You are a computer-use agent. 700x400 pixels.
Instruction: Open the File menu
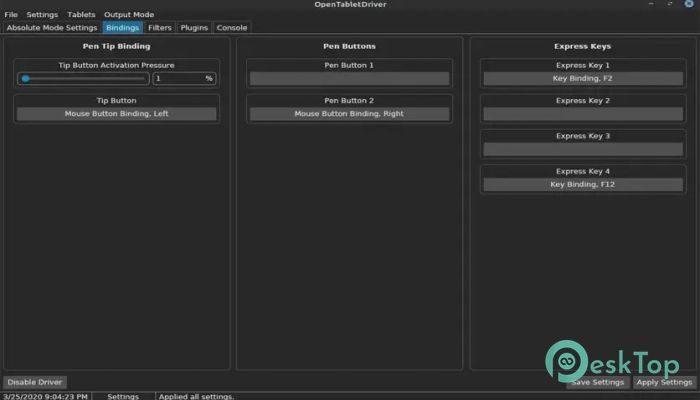11,15
